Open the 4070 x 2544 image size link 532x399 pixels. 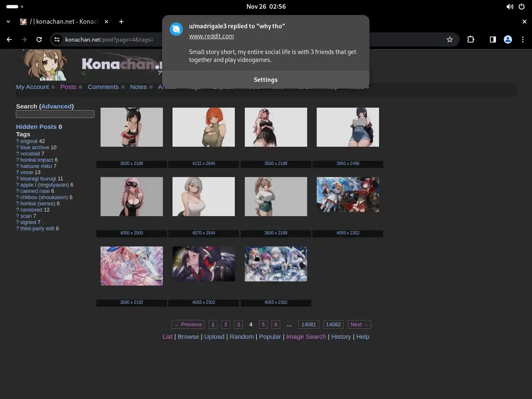(204, 233)
